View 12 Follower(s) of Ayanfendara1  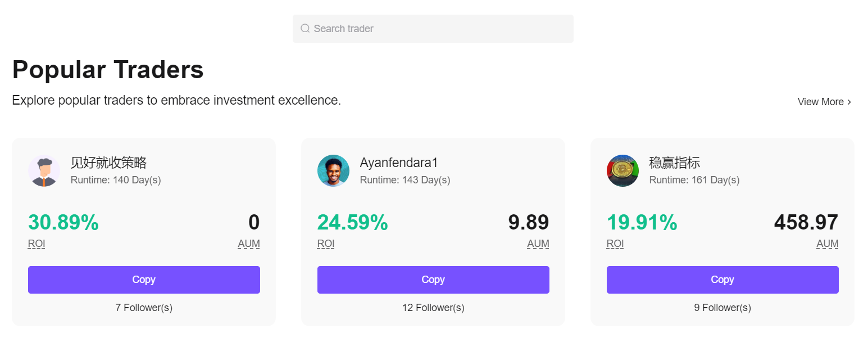coord(433,308)
